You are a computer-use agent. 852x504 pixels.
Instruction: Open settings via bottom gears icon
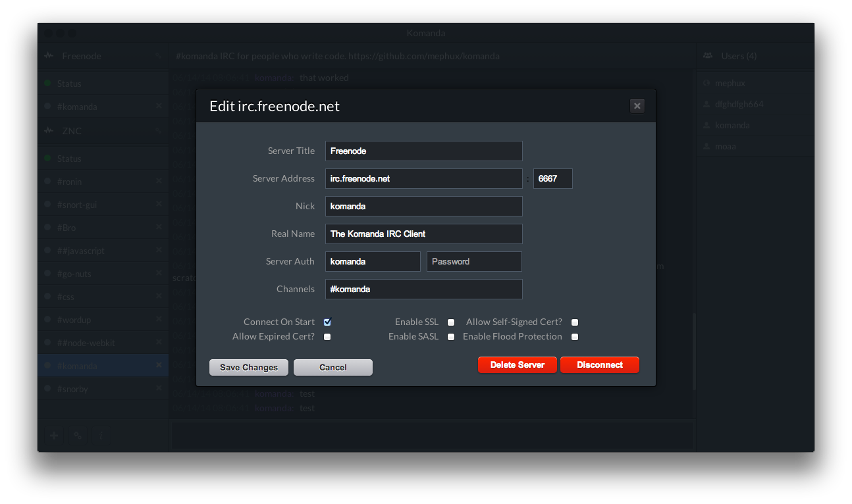78,435
